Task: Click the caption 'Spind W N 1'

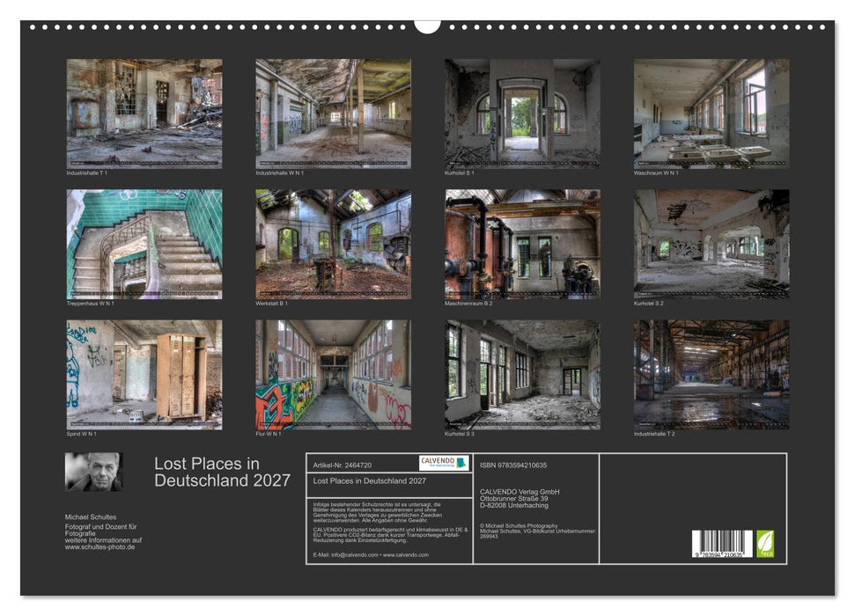Action: tap(81, 434)
